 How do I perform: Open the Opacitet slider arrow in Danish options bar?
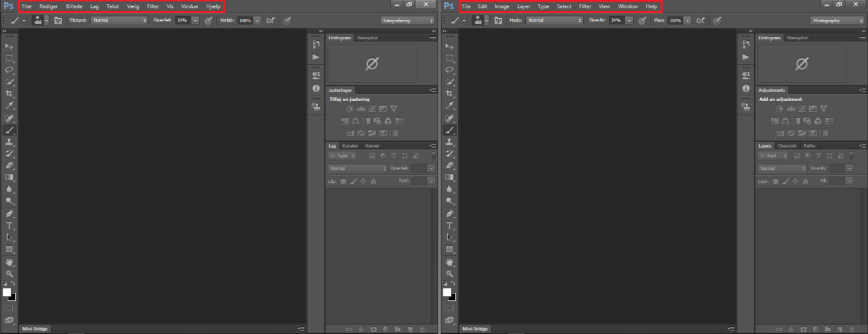[x=196, y=21]
